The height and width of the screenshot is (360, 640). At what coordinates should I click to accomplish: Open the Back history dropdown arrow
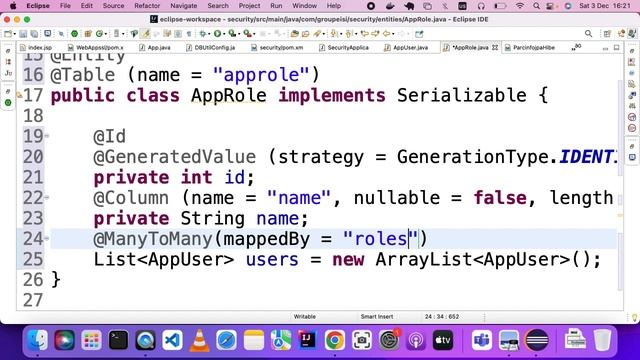pos(393,34)
